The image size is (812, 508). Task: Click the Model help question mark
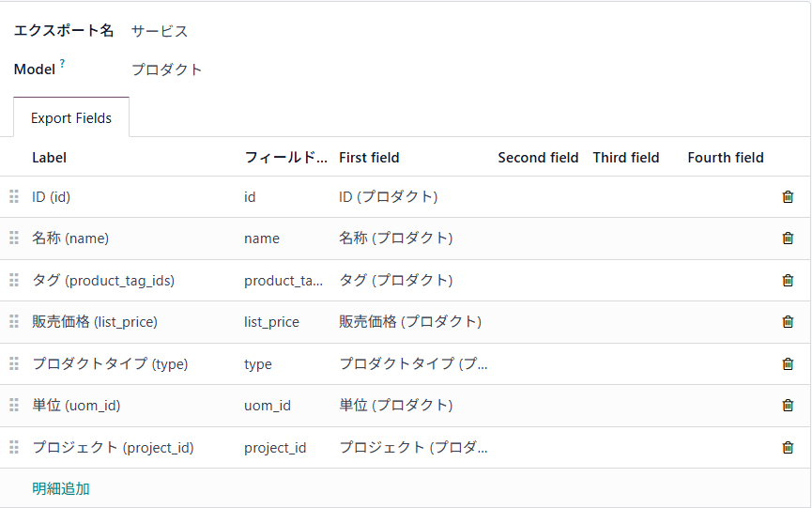pos(63,64)
